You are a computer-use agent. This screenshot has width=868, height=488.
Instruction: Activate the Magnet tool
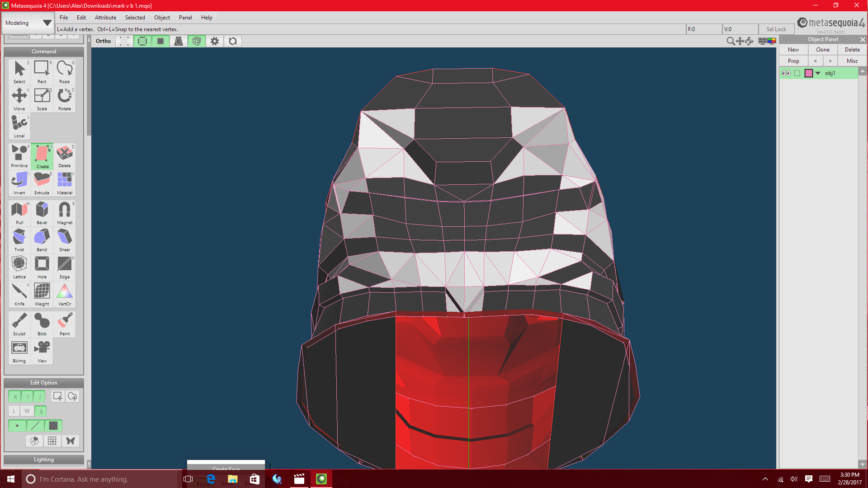click(x=65, y=213)
